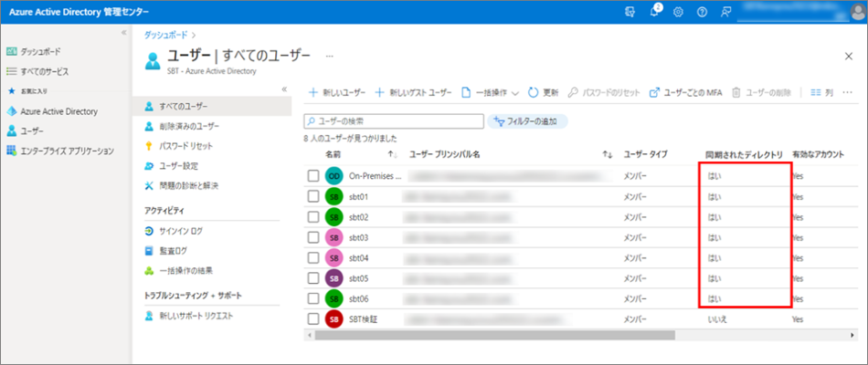Collapse the left portal sidebar chevron
The image size is (868, 365).
click(x=124, y=33)
